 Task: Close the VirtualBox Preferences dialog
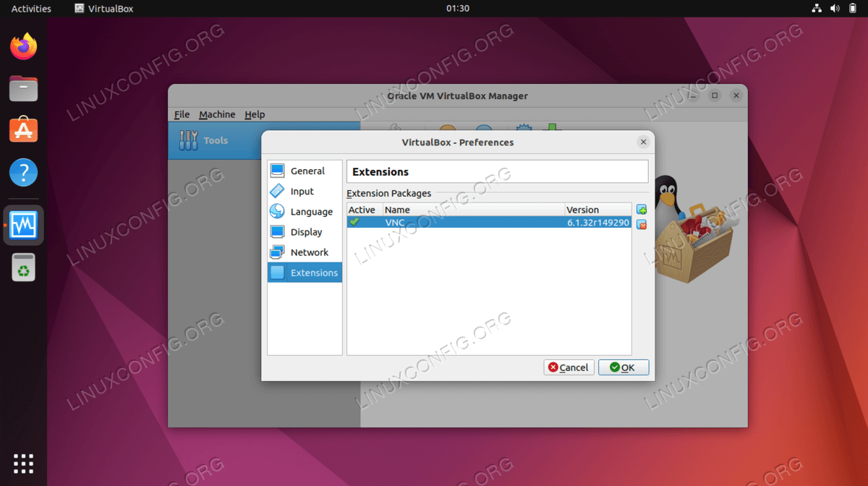coord(643,142)
